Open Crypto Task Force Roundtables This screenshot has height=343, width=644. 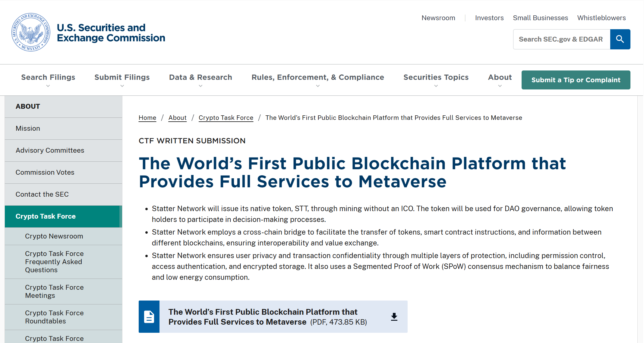click(x=63, y=317)
